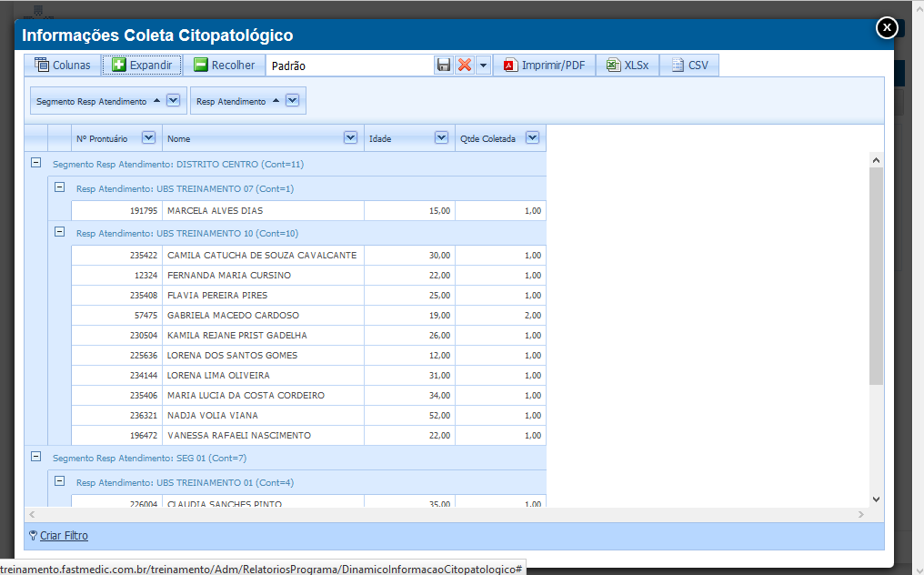924x575 pixels.
Task: Collapse UBS TREINAMENTO 07 group
Action: (59, 187)
